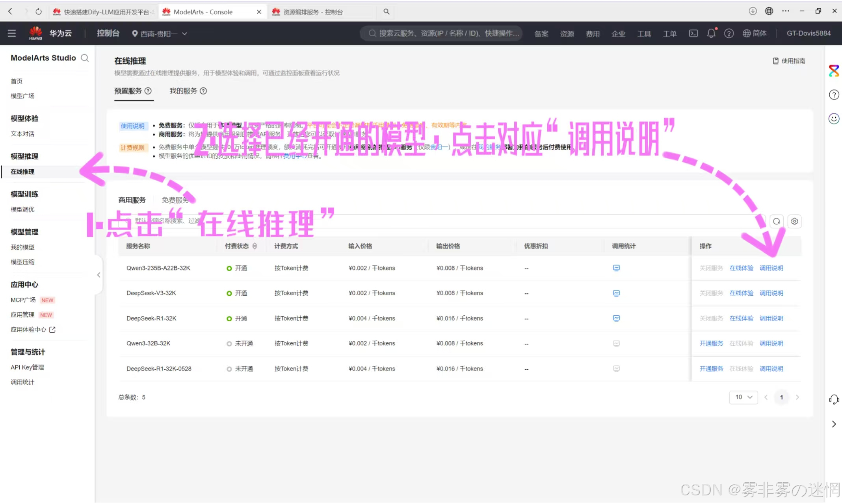Click 开通服务 for Qwen3-32B-32K
This screenshot has height=504, width=842.
click(x=711, y=343)
